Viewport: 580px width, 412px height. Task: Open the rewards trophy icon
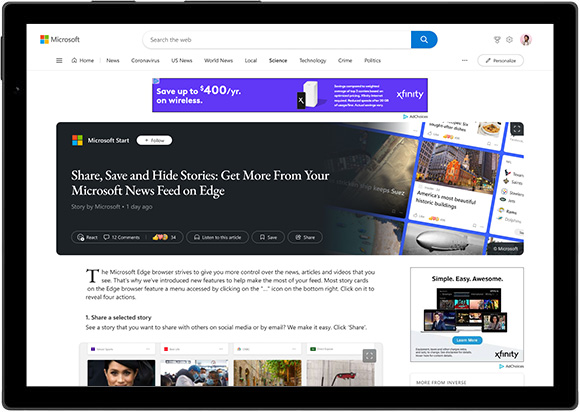[497, 40]
